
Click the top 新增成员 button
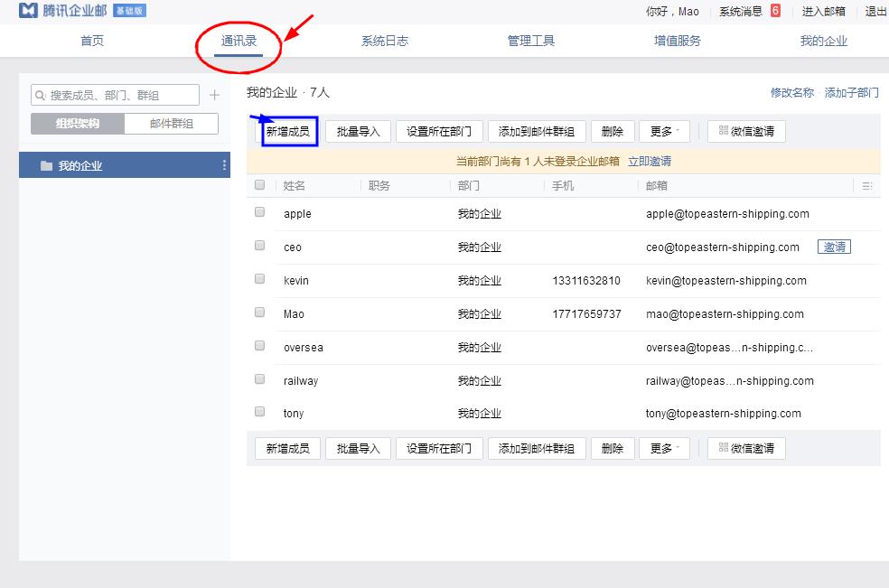pos(288,131)
